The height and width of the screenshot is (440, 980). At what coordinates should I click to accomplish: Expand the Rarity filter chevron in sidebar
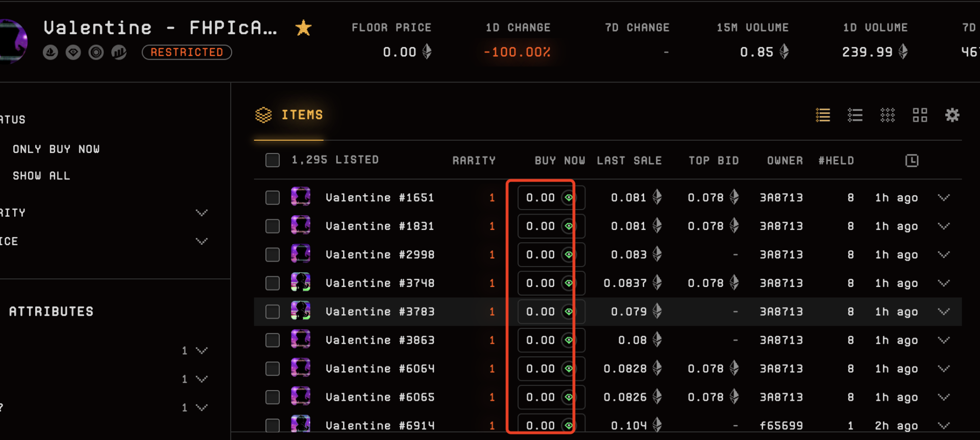coord(202,213)
